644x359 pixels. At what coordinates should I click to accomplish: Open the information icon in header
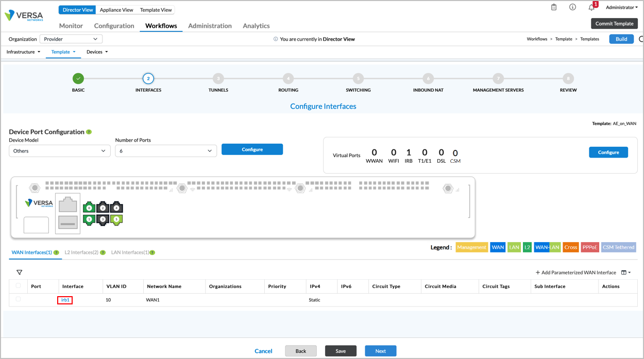572,8
